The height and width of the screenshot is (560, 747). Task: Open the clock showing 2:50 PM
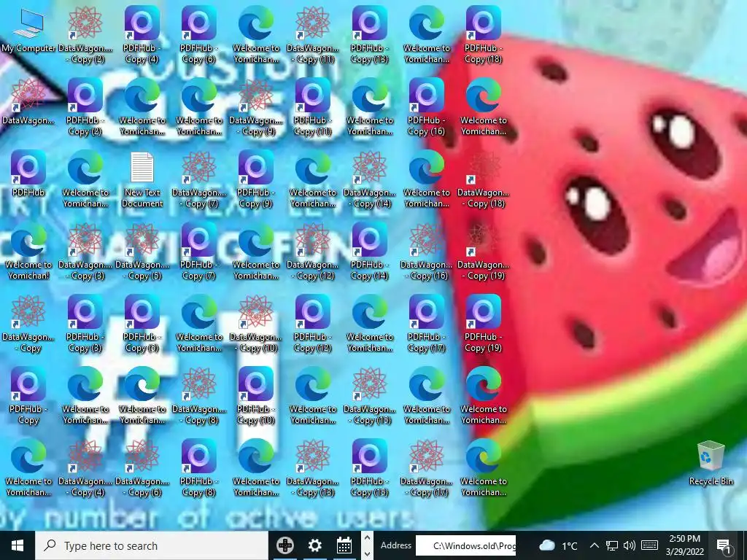684,545
